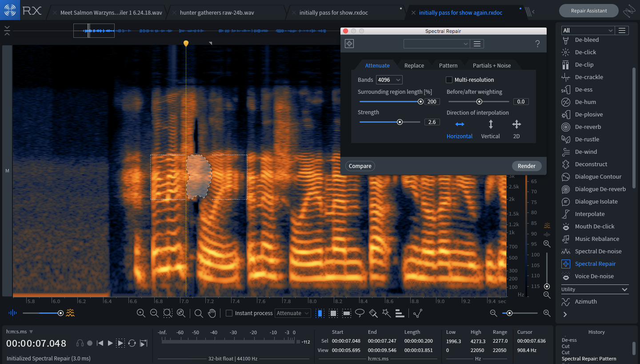The width and height of the screenshot is (640, 364).
Task: Zoom to selection
Action: [x=168, y=313]
